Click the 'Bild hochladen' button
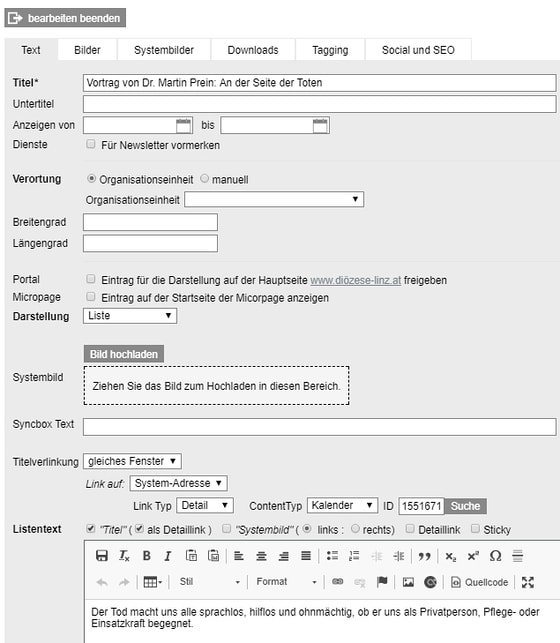This screenshot has height=643, width=560. tap(124, 354)
